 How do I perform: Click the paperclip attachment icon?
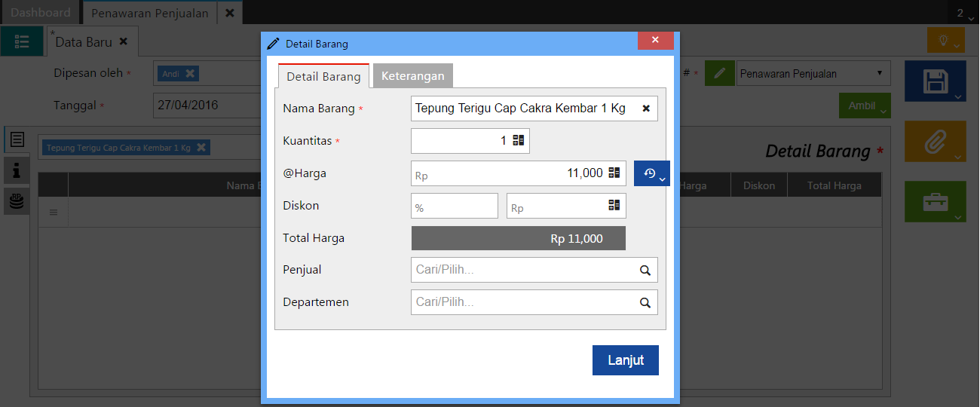tap(935, 141)
